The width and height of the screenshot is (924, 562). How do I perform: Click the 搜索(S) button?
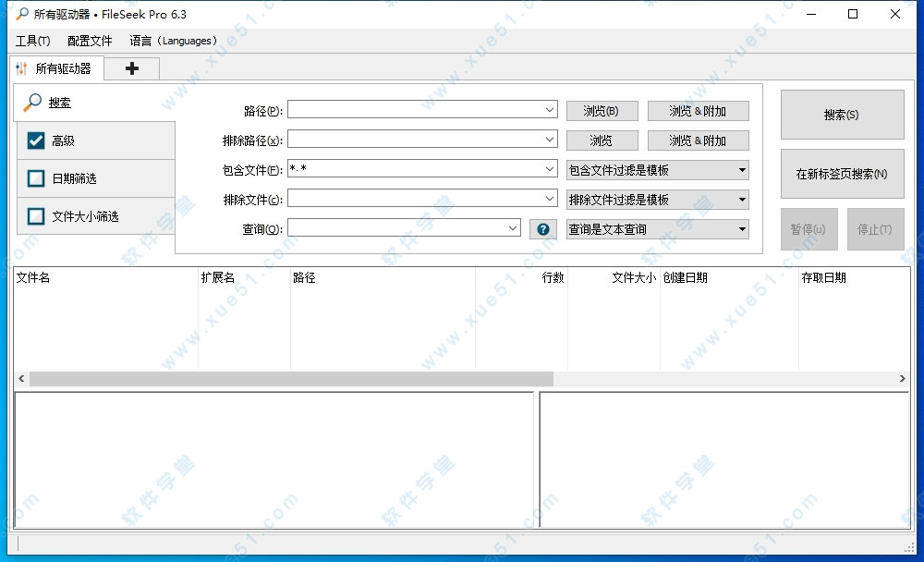(842, 114)
